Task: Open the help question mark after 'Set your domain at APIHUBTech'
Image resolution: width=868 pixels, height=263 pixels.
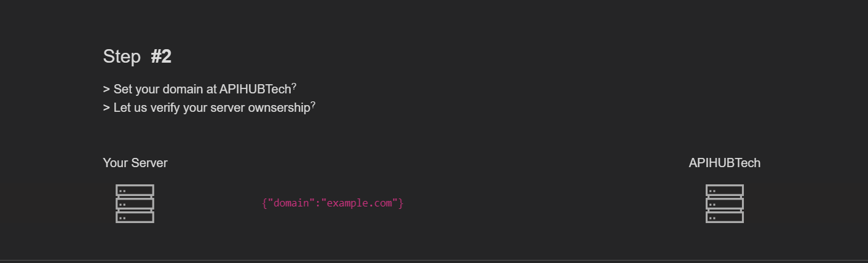Action: click(294, 86)
